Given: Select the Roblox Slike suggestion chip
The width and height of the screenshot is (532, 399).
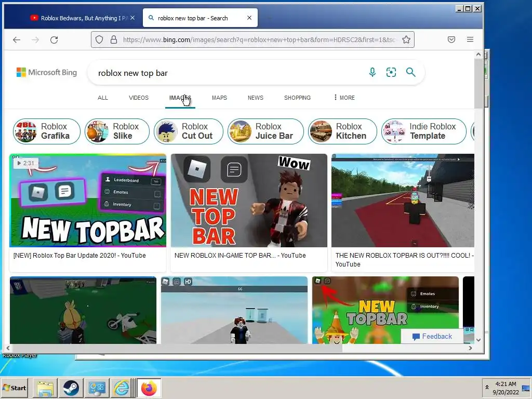Looking at the screenshot, I should 117,131.
